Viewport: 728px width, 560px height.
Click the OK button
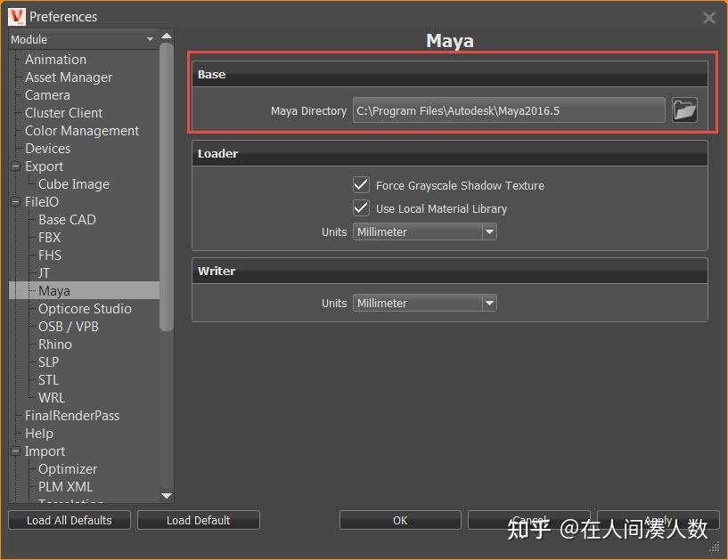[x=399, y=520]
